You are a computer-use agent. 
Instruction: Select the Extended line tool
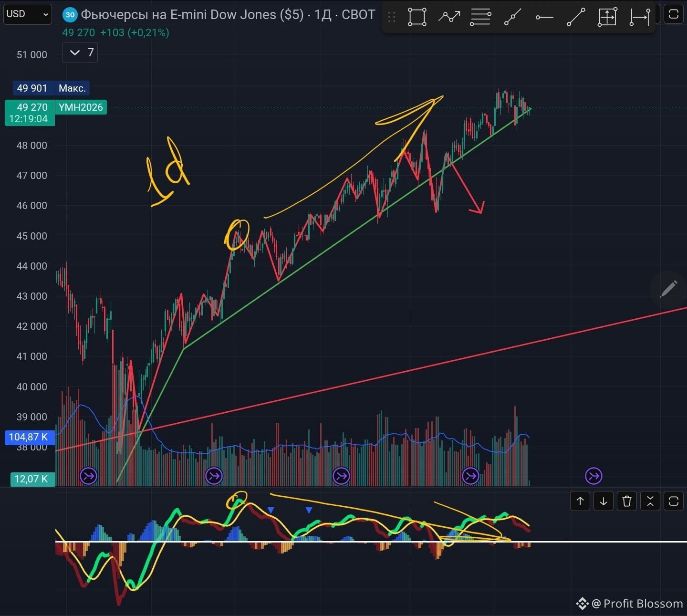coord(512,17)
